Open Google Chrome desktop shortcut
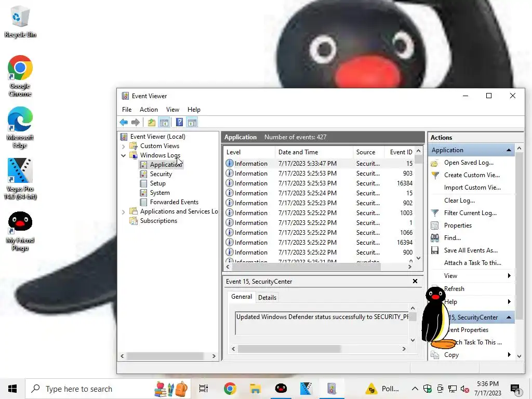This screenshot has width=532, height=399. (x=20, y=76)
